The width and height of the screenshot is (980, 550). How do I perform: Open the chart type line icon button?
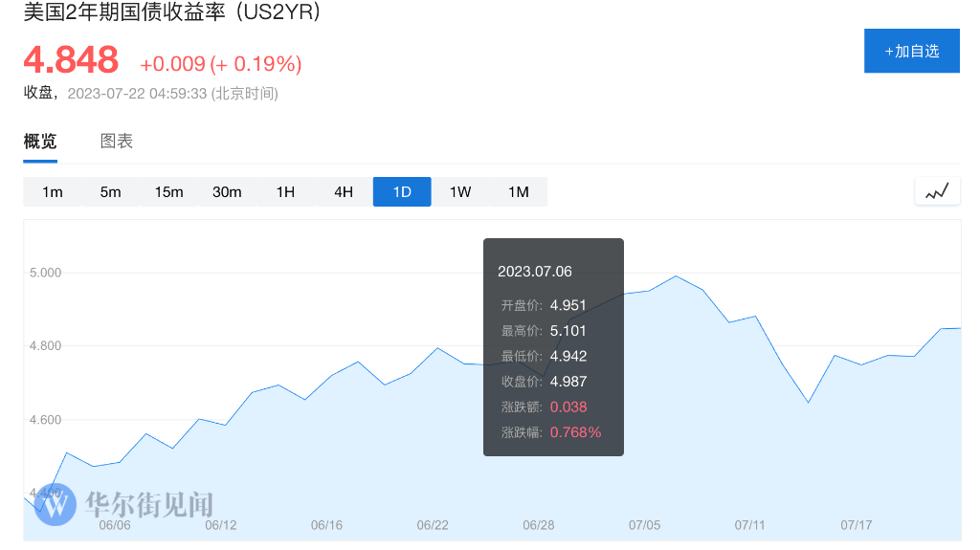pyautogui.click(x=937, y=192)
